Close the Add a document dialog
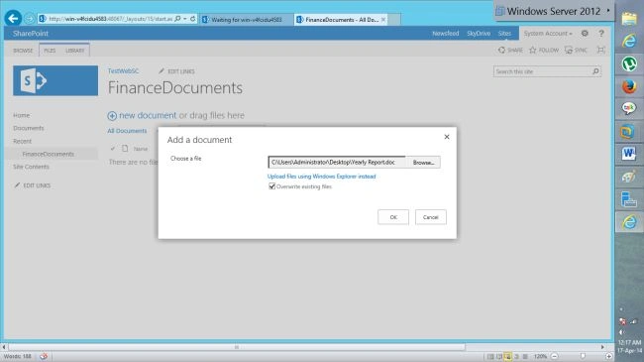This screenshot has width=644, height=362. click(447, 137)
